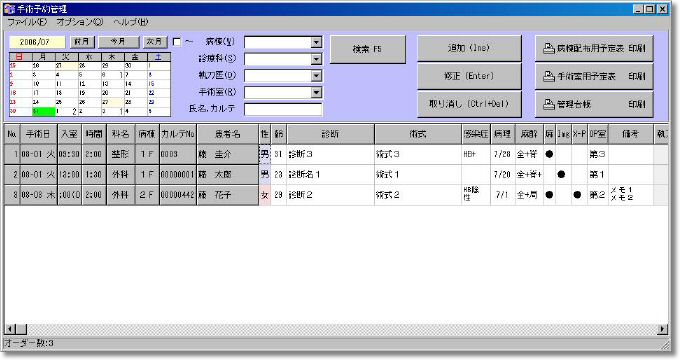Screen dimensions: 680x360
Task: Click the メモ1 メモ2 remarks cell
Action: coord(630,195)
